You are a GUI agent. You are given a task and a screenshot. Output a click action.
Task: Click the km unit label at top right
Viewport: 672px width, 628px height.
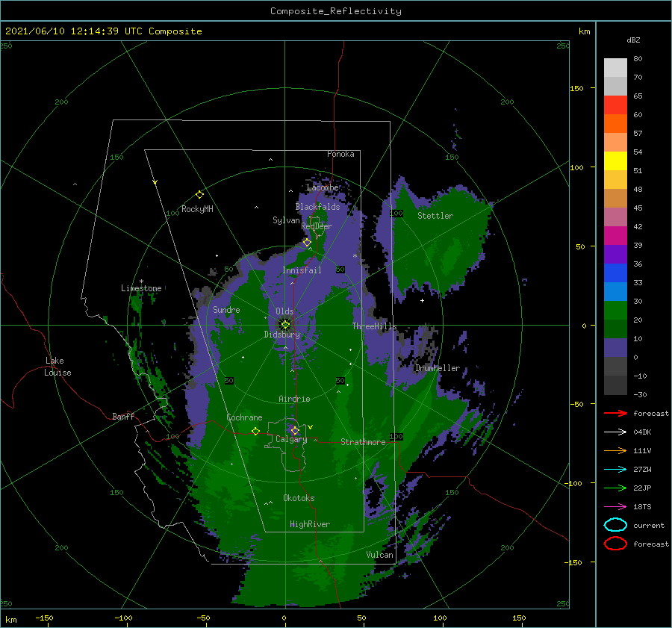pyautogui.click(x=584, y=31)
